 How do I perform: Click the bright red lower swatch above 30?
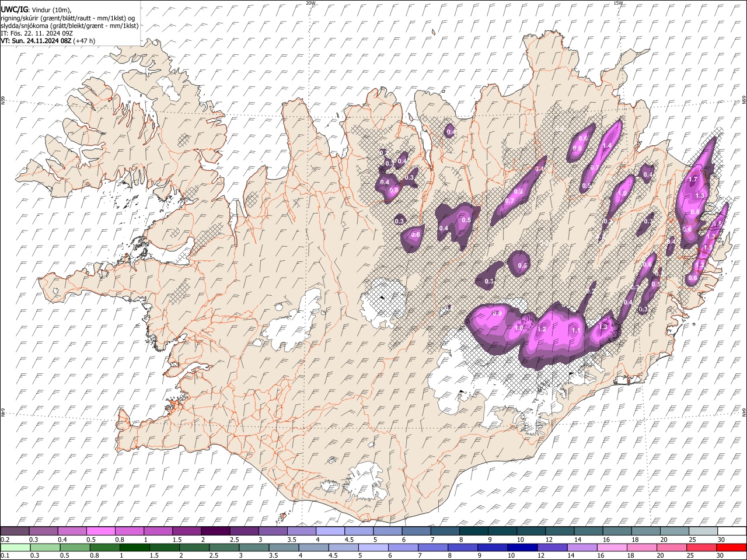pyautogui.click(x=732, y=548)
